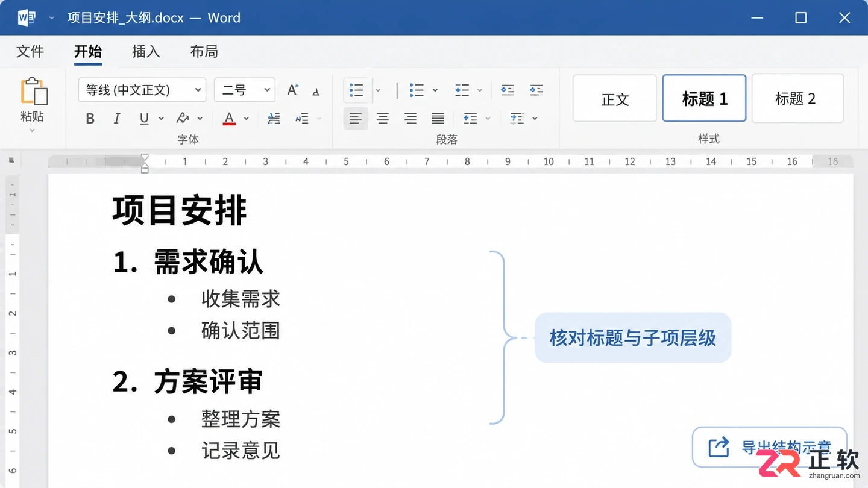Expand the bullet list dropdown arrow
The image size is (868, 488).
(378, 90)
